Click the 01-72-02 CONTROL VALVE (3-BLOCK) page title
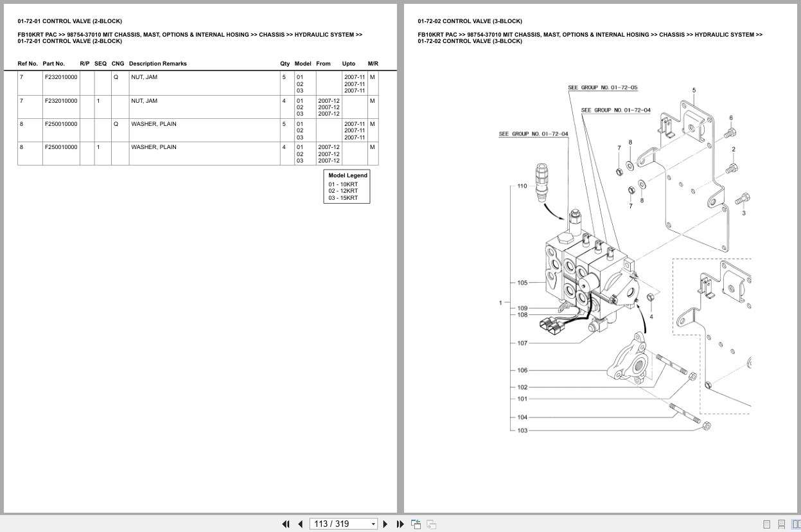 470,21
